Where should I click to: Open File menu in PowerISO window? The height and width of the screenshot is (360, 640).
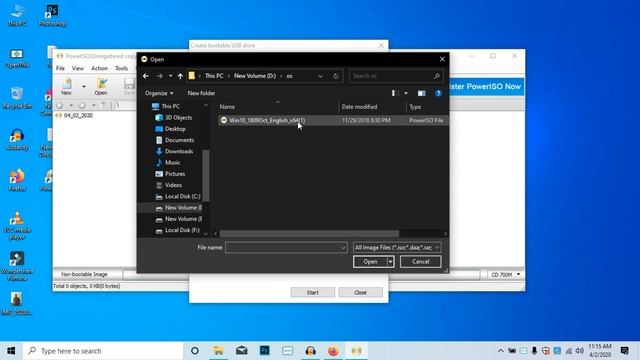point(60,68)
